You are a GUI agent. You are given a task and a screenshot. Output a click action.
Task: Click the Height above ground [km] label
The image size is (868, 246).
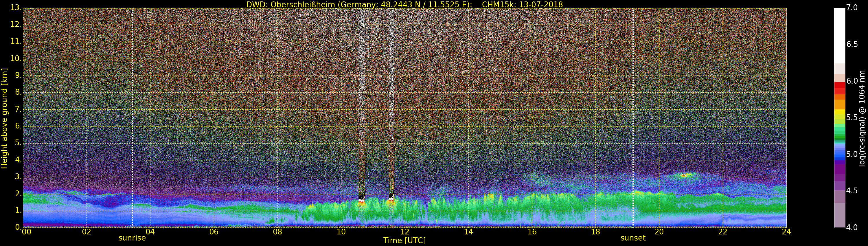point(4,118)
